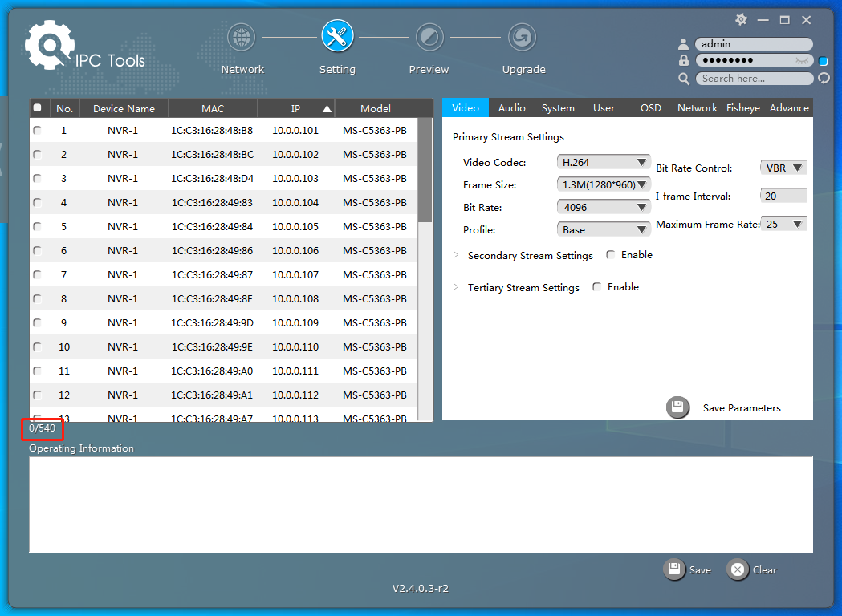842x616 pixels.
Task: Click the Device Name column header
Action: 124,108
